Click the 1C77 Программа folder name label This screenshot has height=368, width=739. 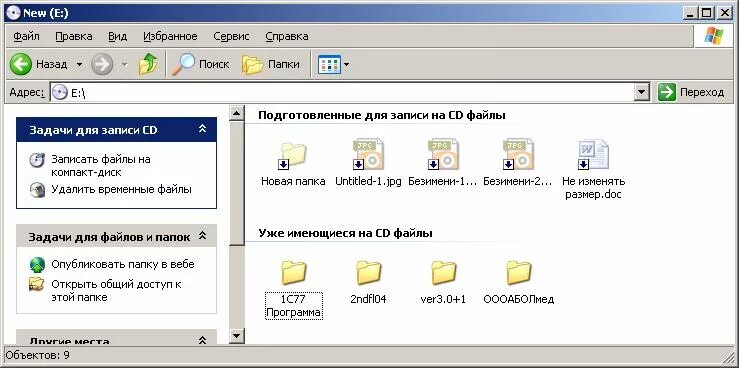tap(294, 306)
